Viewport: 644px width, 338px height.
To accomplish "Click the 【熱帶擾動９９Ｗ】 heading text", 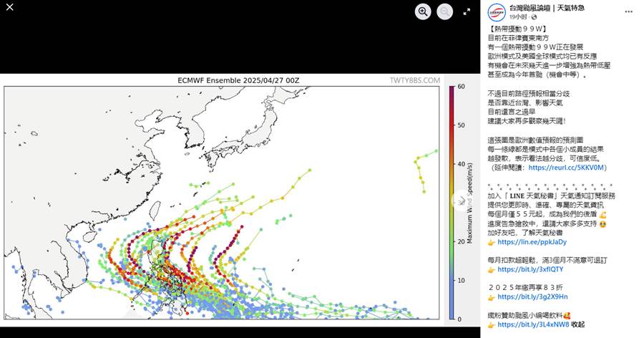I will pos(517,29).
